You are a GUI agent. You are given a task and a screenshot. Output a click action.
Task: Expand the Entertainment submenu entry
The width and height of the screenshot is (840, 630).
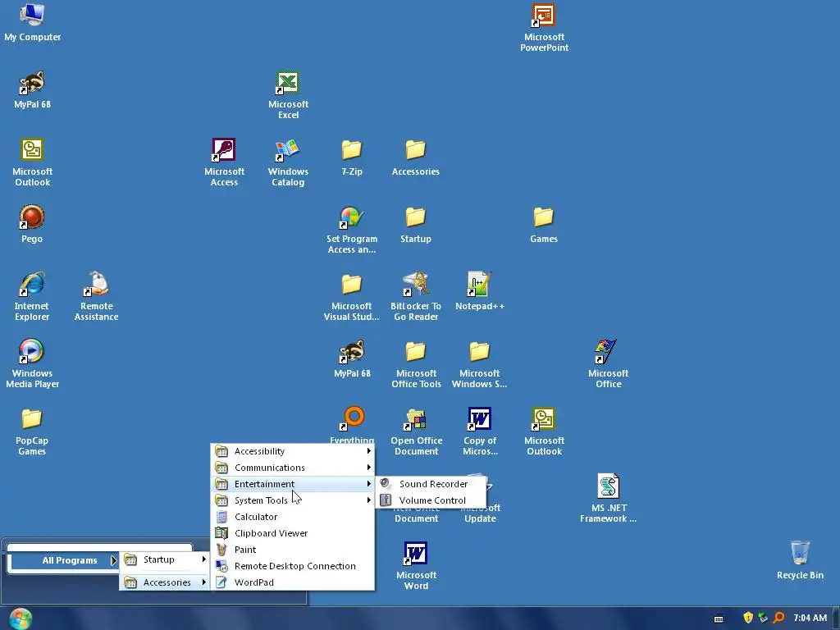click(293, 484)
